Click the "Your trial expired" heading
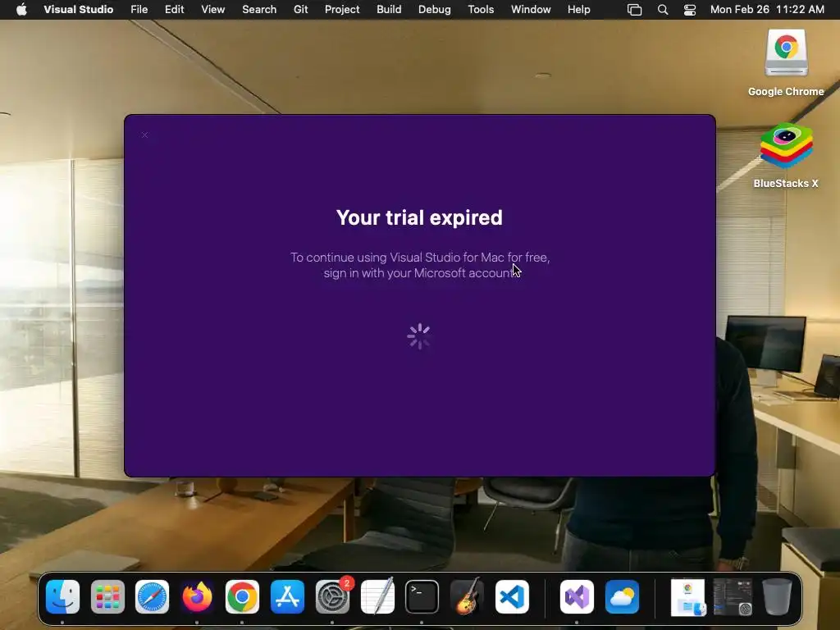The height and width of the screenshot is (630, 840). click(x=419, y=217)
